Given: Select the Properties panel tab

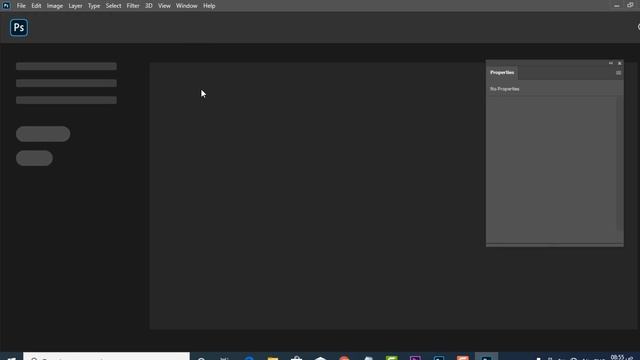Looking at the screenshot, I should pos(502,73).
